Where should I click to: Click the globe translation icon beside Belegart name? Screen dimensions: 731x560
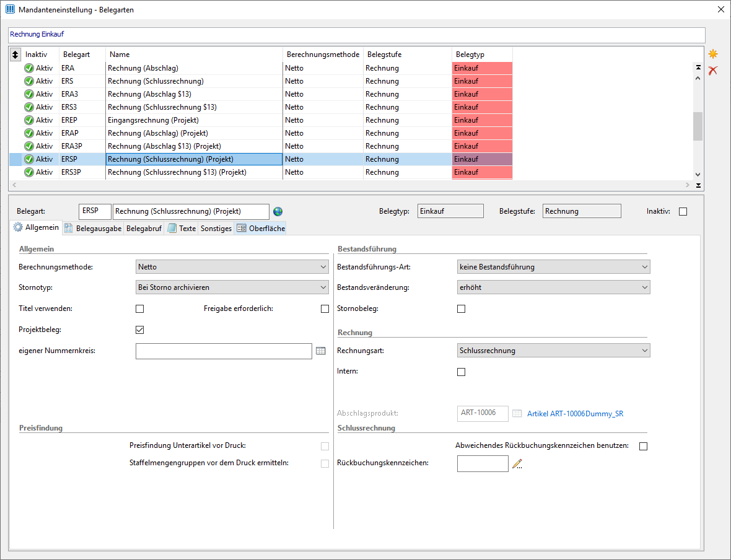click(278, 212)
